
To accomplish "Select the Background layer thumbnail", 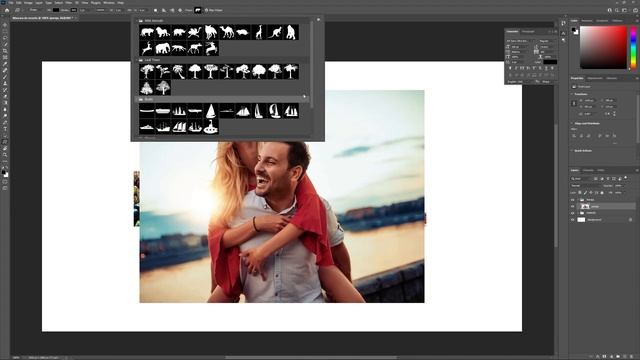I will 581,220.
